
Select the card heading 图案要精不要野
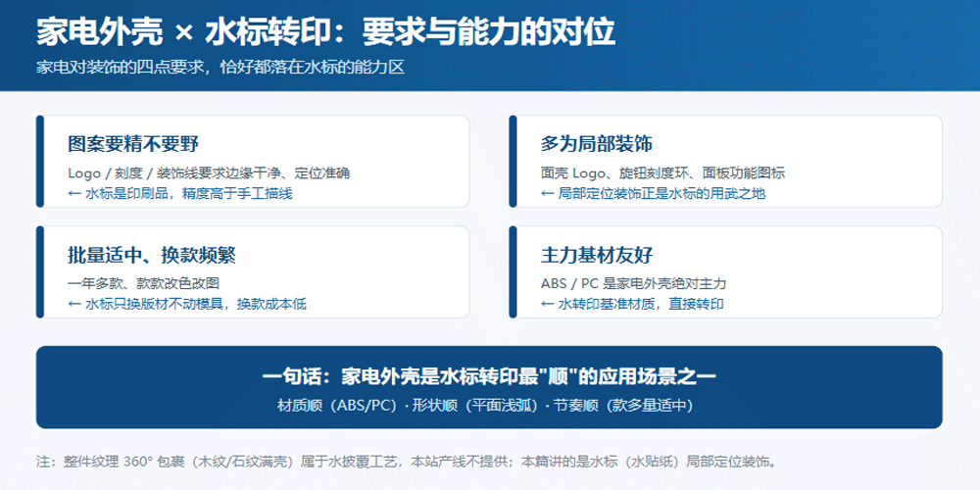pyautogui.click(x=133, y=144)
